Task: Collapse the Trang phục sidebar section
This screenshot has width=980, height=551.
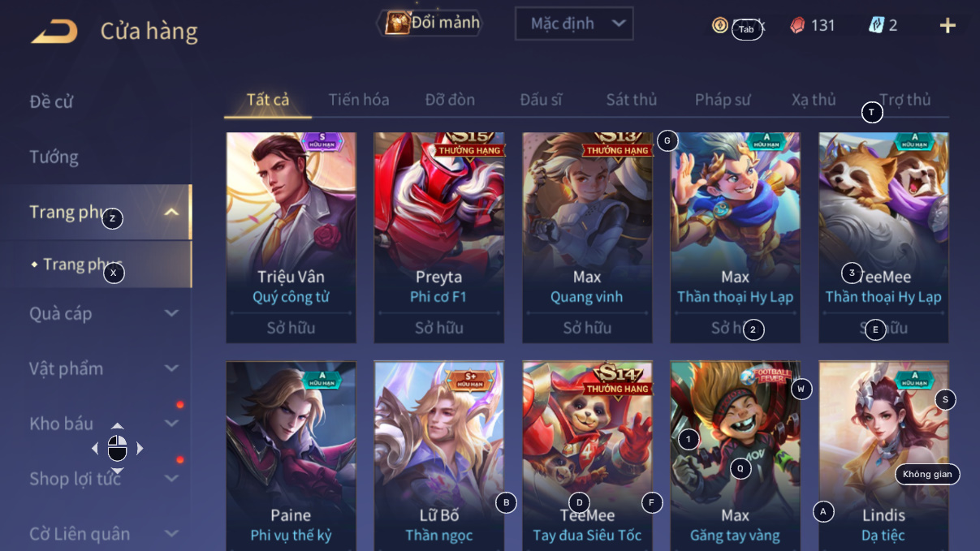Action: coord(171,213)
